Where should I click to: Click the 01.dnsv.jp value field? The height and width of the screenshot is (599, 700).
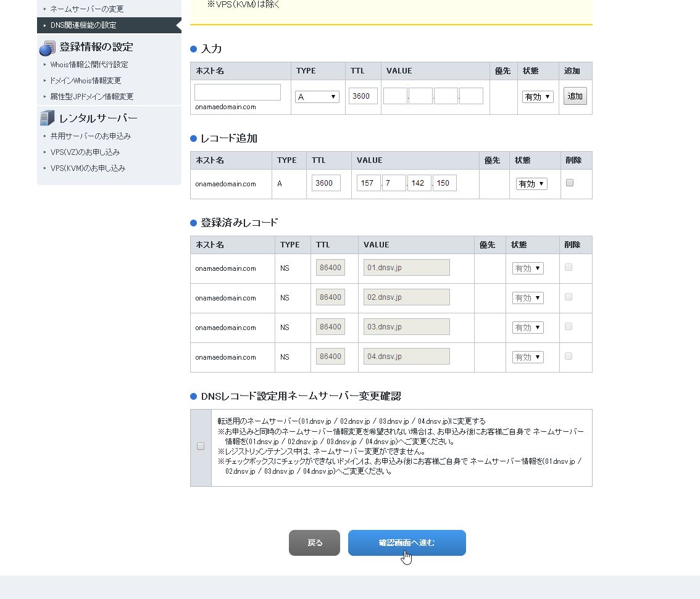tap(406, 268)
